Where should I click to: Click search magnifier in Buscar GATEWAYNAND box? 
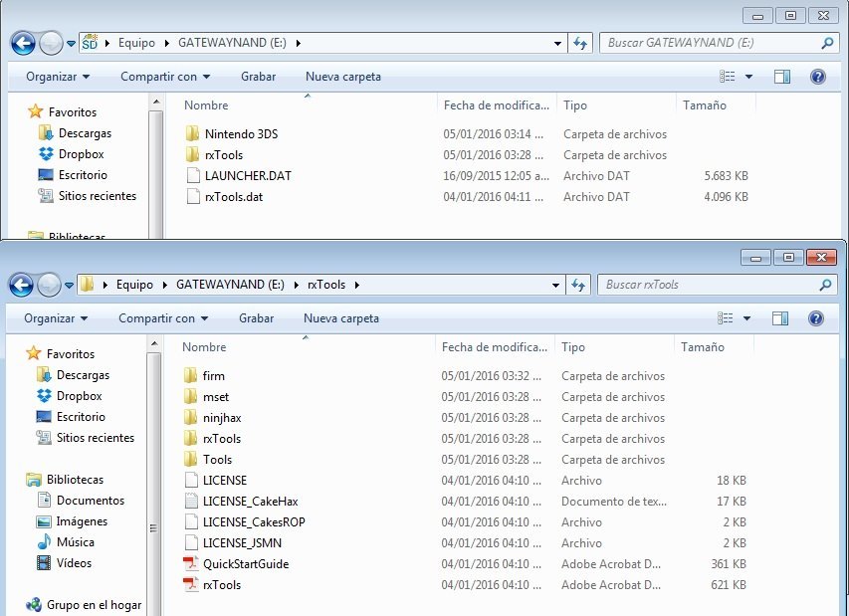(827, 43)
